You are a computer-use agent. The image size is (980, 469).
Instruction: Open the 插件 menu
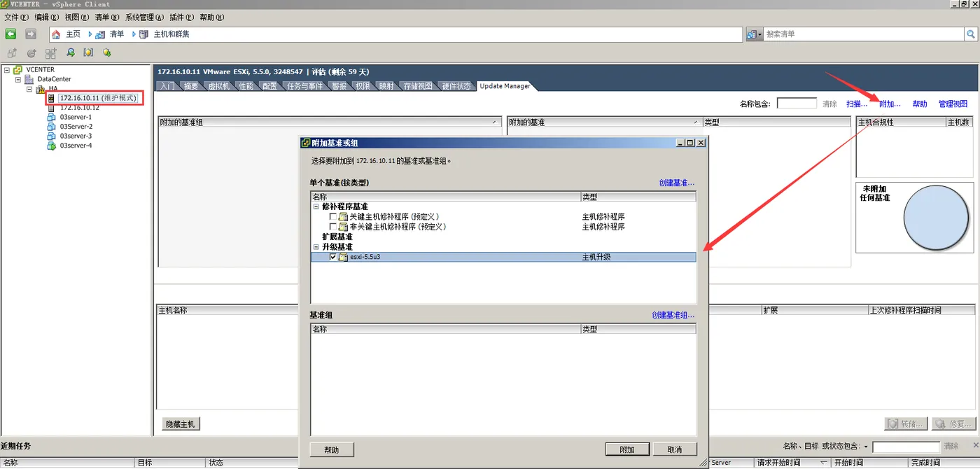(182, 17)
